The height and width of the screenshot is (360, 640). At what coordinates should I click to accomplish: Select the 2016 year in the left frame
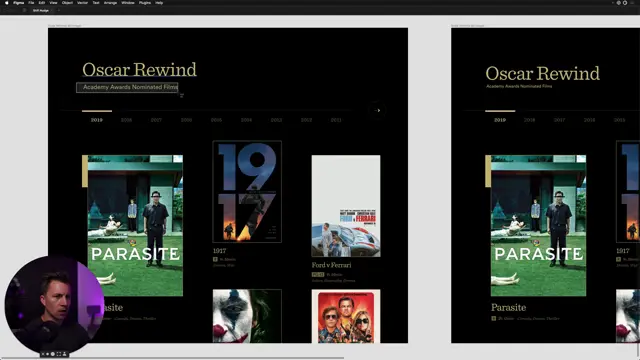(186, 120)
